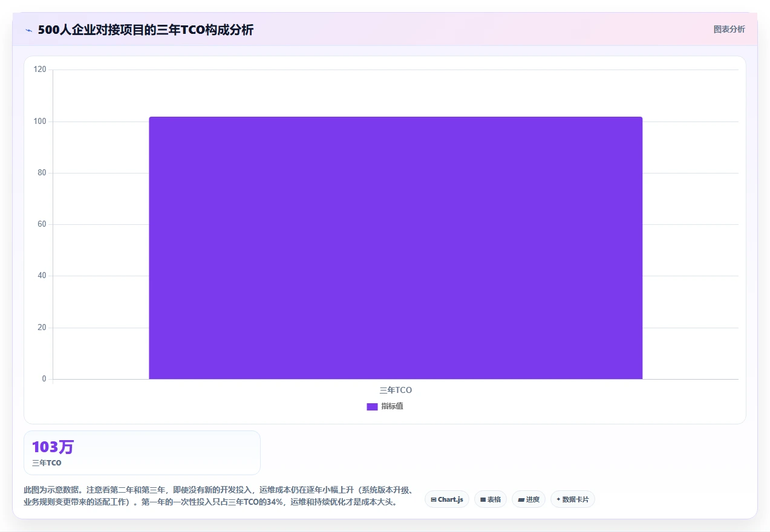Select the 数据卡片 tag chip
This screenshot has width=770, height=532.
point(573,499)
